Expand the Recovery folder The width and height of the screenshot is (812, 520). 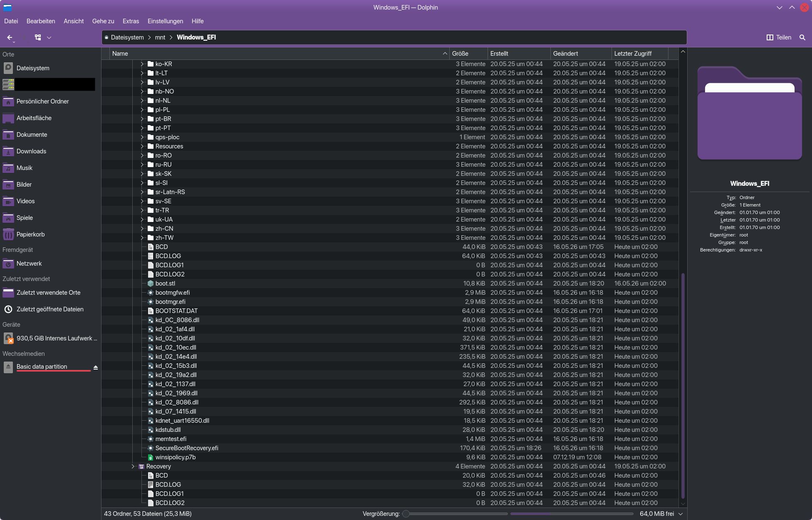(x=133, y=466)
